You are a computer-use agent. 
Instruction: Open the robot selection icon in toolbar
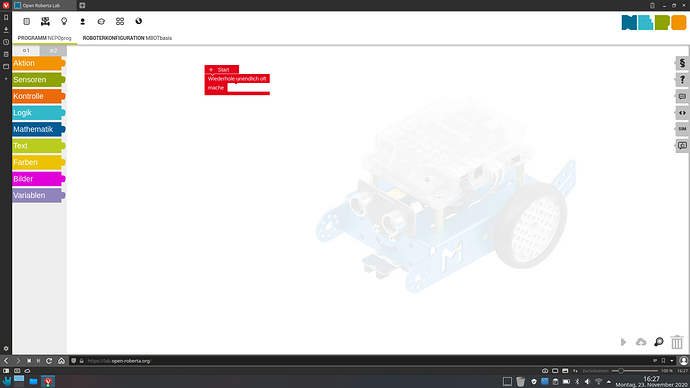click(45, 21)
